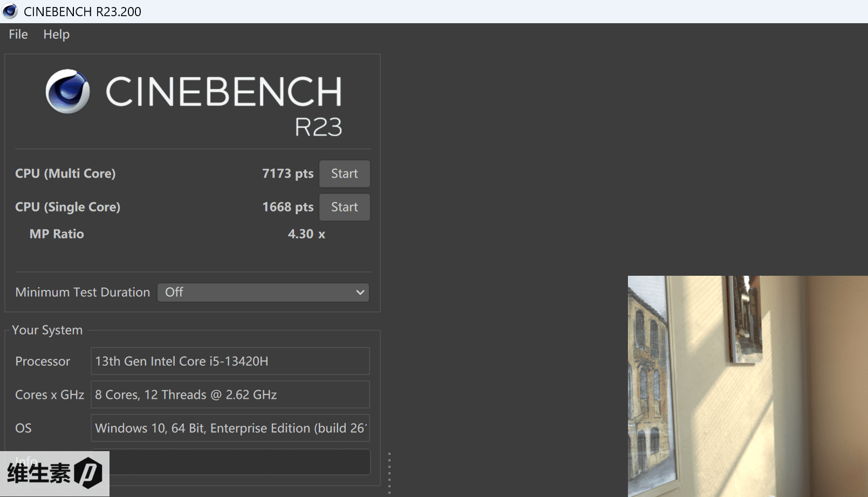Start the CPU Single Core test

point(344,207)
